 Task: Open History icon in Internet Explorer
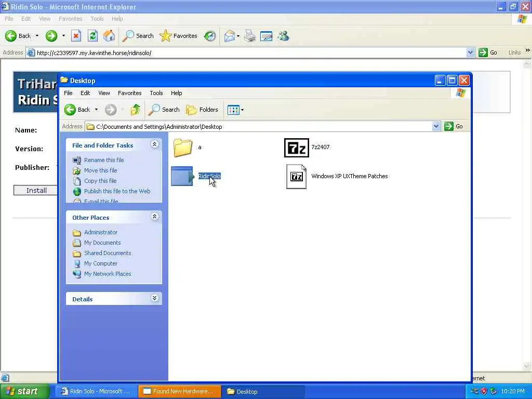click(x=210, y=36)
